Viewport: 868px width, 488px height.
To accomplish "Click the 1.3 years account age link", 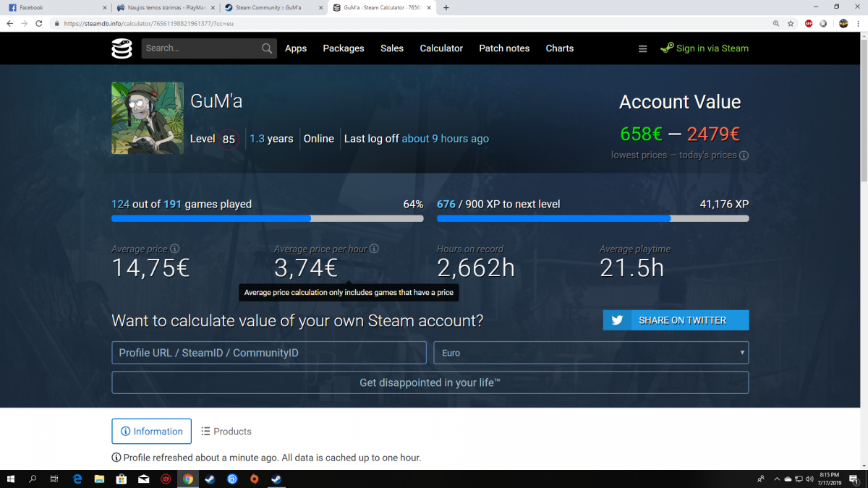I will [x=271, y=139].
